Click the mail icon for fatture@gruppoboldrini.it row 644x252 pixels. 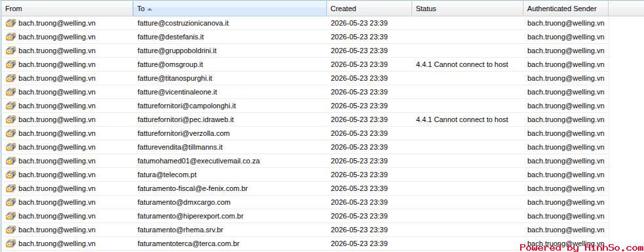click(x=10, y=51)
